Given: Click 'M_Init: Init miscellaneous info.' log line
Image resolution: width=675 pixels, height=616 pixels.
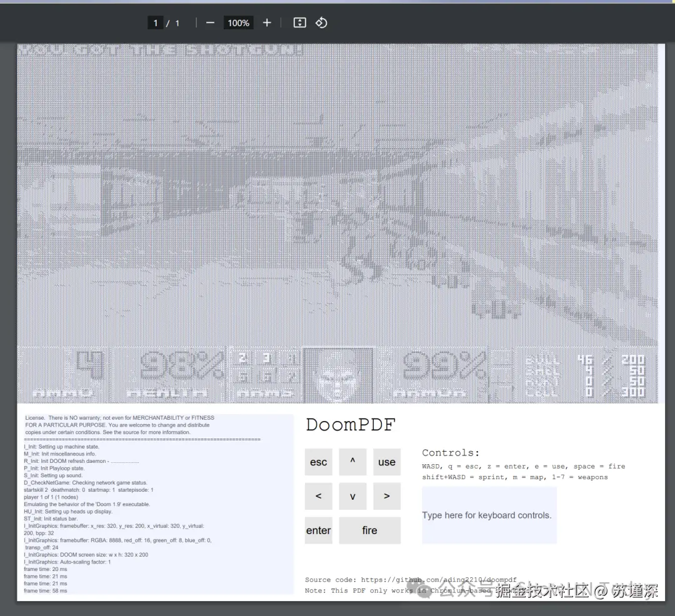Looking at the screenshot, I should click(60, 454).
